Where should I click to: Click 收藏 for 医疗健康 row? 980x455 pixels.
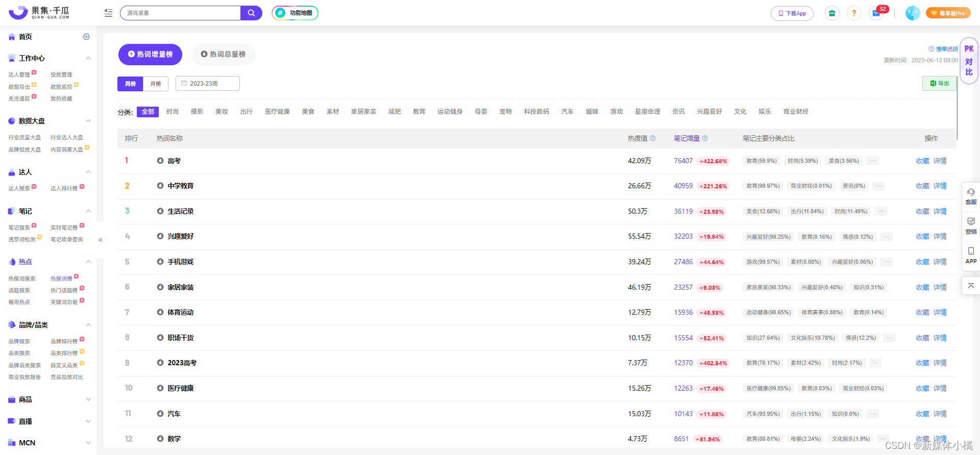922,388
